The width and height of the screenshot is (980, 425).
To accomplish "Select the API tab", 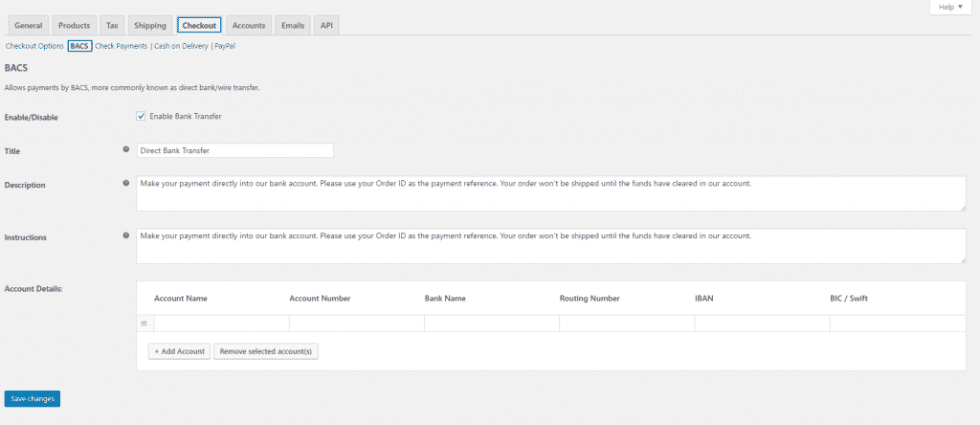I will point(326,25).
